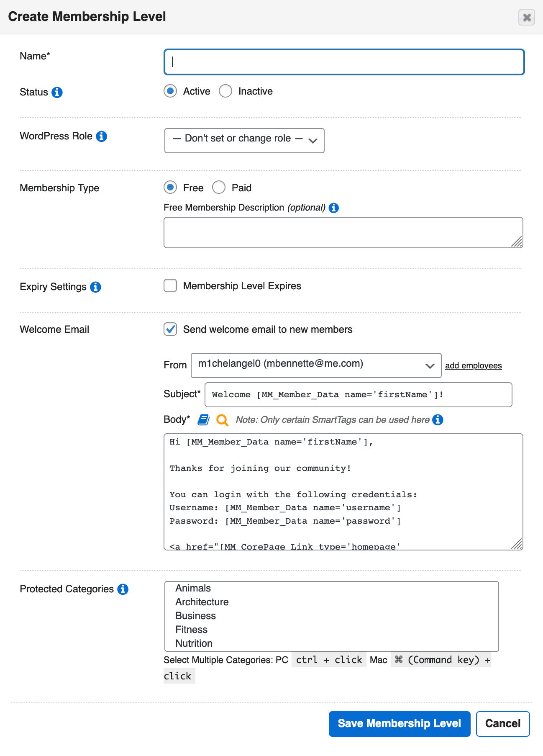The height and width of the screenshot is (756, 543).
Task: Show the Expiry Settings info icon
Action: 95,287
